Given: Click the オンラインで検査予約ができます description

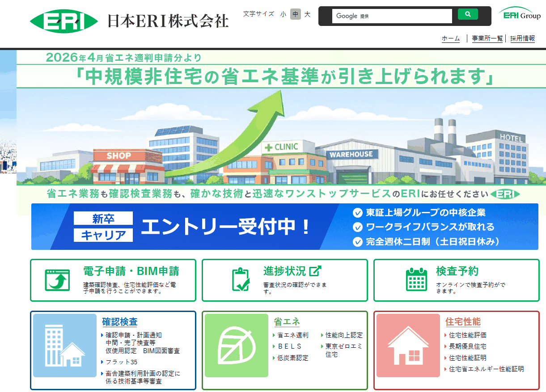Looking at the screenshot, I should tap(471, 288).
